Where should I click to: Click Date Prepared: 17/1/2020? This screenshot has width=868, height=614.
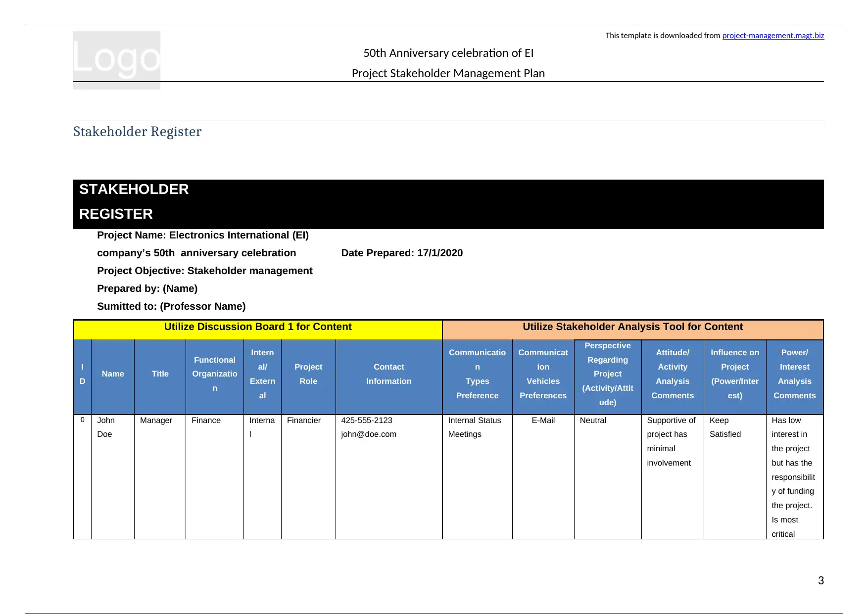402,253
